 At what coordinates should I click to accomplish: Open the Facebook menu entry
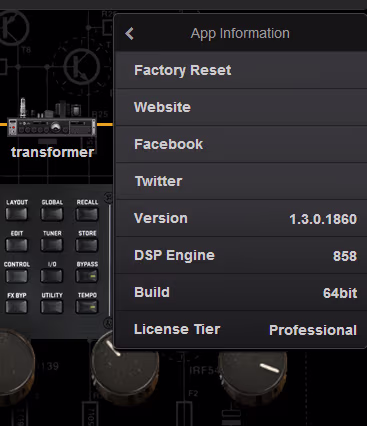tap(241, 144)
